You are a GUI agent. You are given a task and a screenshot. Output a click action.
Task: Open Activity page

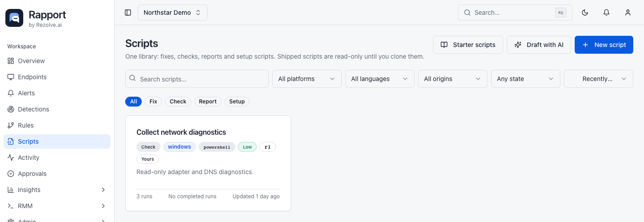pos(57,158)
